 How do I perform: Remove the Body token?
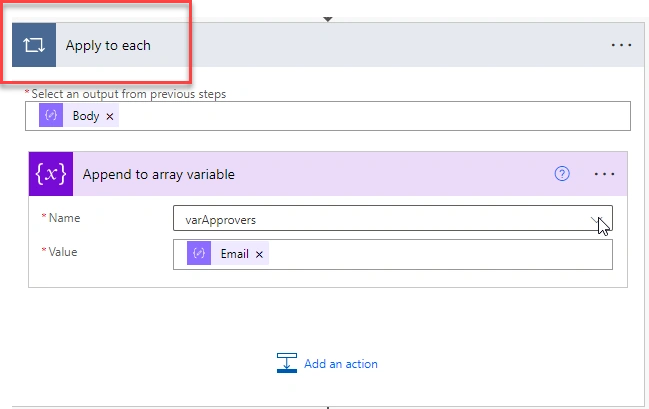110,117
